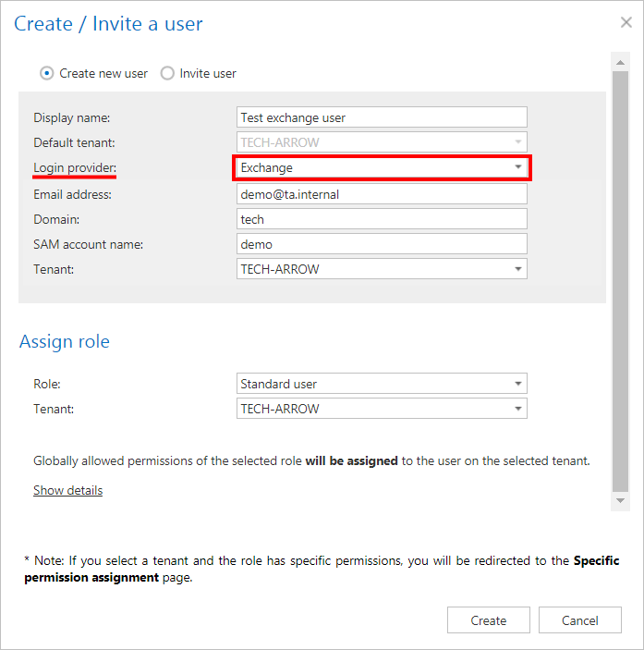Image resolution: width=644 pixels, height=650 pixels.
Task: Click the vertical scrollbar thumb
Action: [620, 277]
